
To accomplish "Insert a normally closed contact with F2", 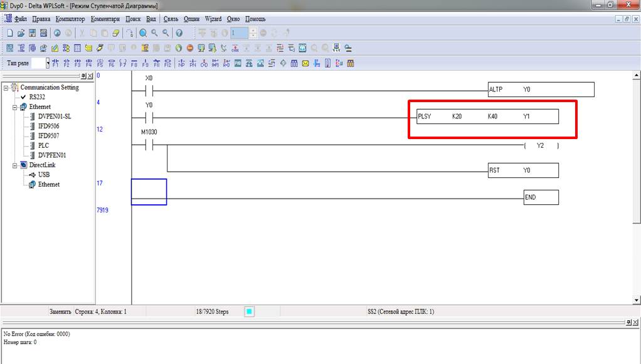I will pos(66,63).
